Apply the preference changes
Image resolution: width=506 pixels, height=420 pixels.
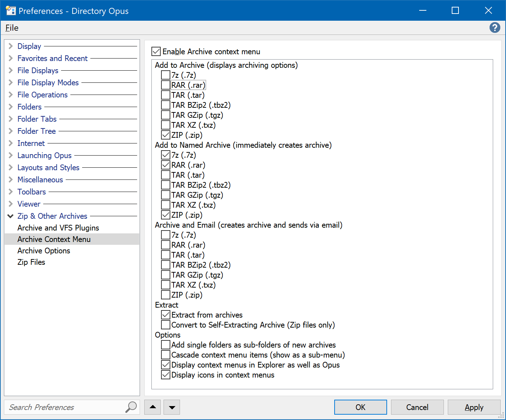(474, 407)
